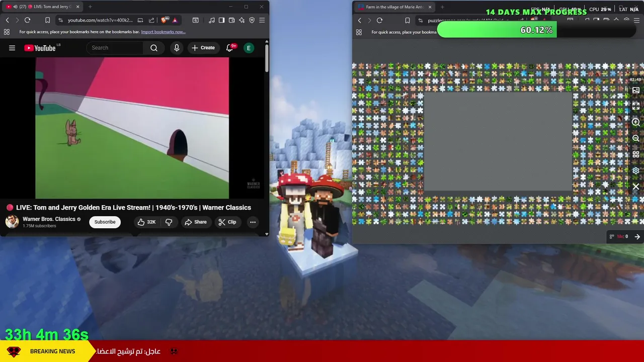Open apps grid in YouTube window bookmarks bar
Screen dimensions: 644x362
click(x=7, y=32)
